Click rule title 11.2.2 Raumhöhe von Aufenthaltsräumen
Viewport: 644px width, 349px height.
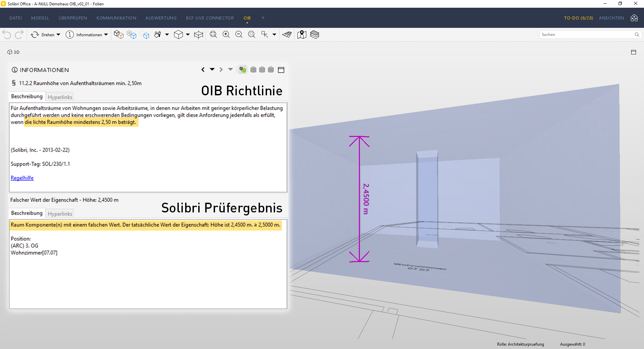(x=80, y=83)
